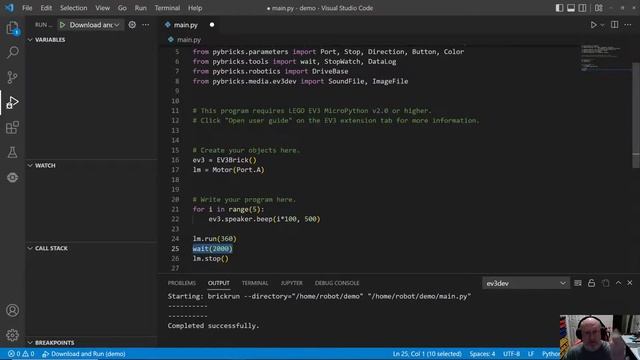Image resolution: width=640 pixels, height=360 pixels.
Task: Toggle secondary side bar layout icon
Action: pyautogui.click(x=582, y=8)
